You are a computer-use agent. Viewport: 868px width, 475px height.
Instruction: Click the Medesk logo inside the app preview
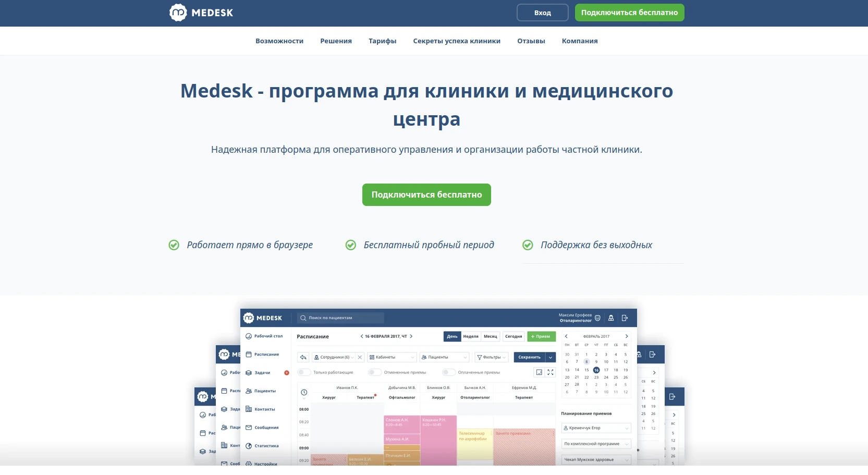tap(263, 318)
